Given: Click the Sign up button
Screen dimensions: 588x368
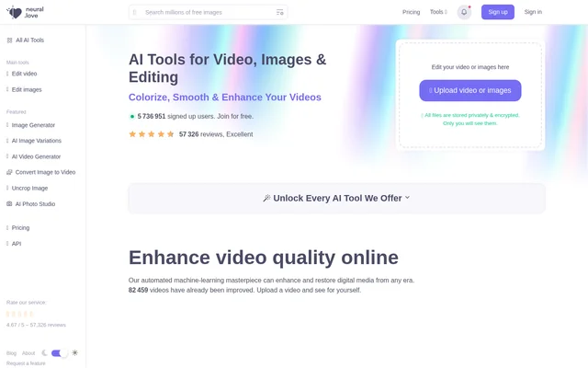Looking at the screenshot, I should coord(498,12).
